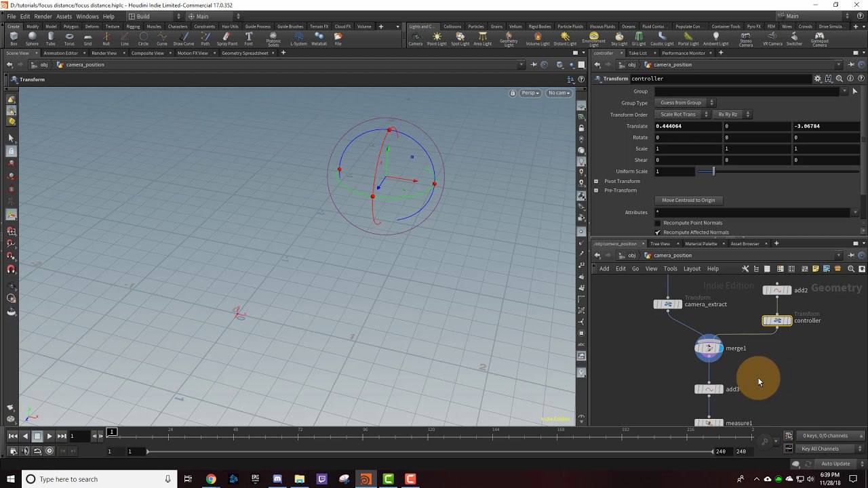868x488 pixels.
Task: Open the No cam camera dropdown
Action: [559, 93]
